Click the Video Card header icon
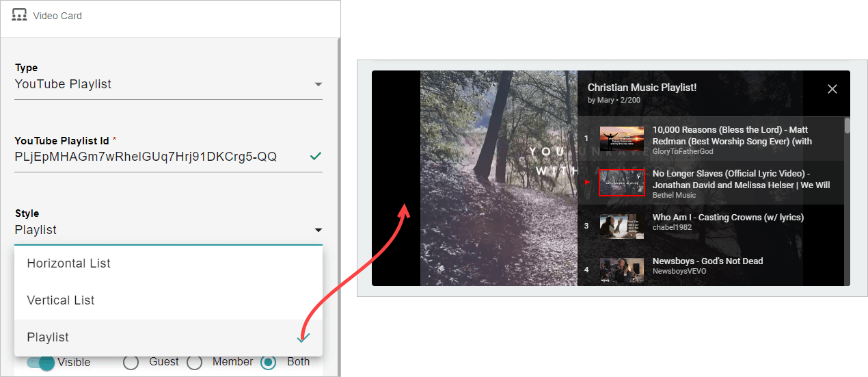The height and width of the screenshot is (377, 868). [x=19, y=15]
